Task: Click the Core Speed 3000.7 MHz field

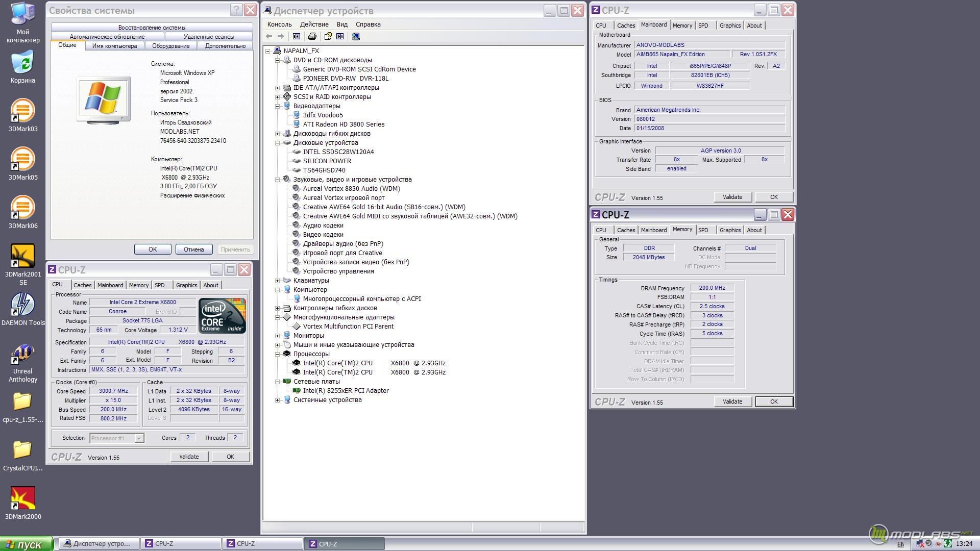Action: coord(113,391)
